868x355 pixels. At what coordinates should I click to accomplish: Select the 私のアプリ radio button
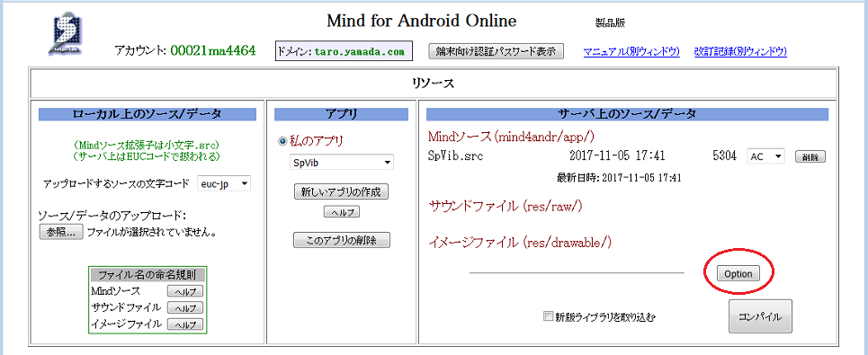282,141
